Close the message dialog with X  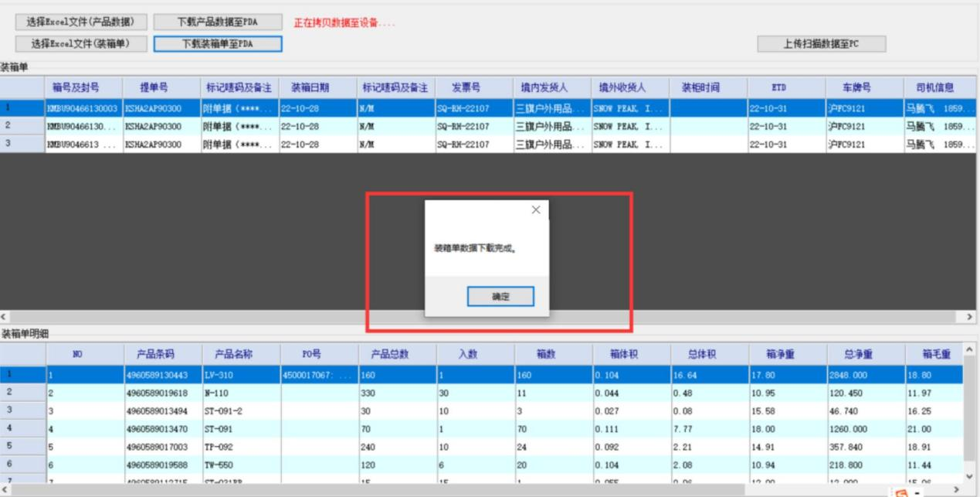tap(536, 210)
